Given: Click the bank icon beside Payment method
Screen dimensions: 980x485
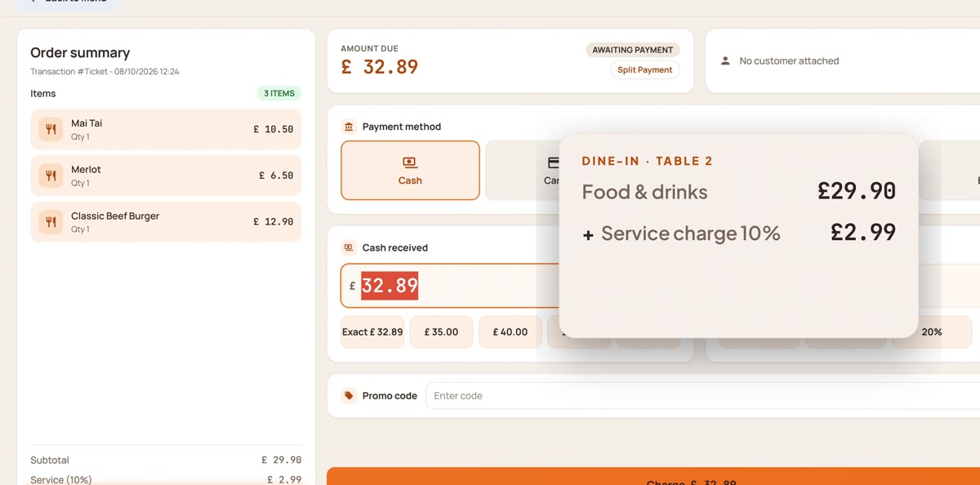Looking at the screenshot, I should (x=350, y=127).
